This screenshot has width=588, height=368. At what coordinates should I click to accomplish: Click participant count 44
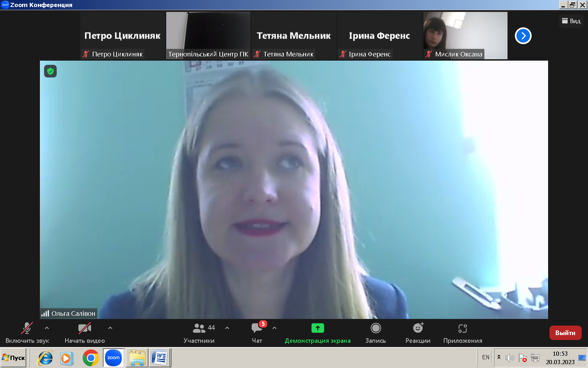[x=211, y=327]
